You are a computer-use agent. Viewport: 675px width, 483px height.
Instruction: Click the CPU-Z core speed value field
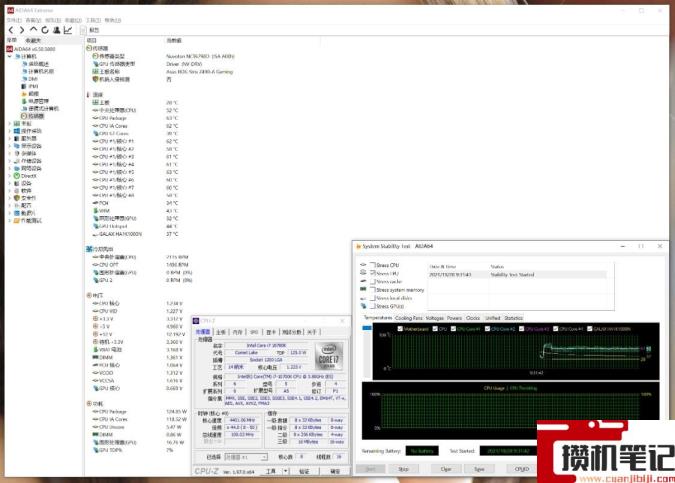tap(242, 420)
